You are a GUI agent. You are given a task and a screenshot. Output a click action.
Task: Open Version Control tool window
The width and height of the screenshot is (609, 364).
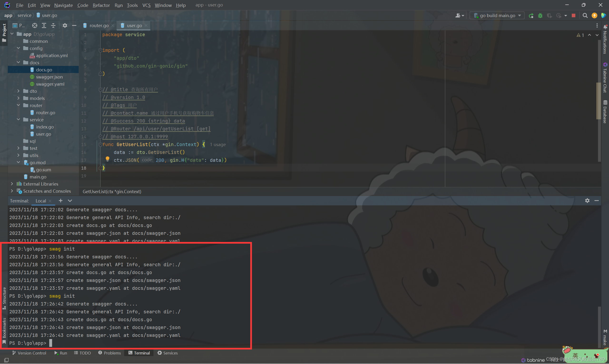click(29, 353)
